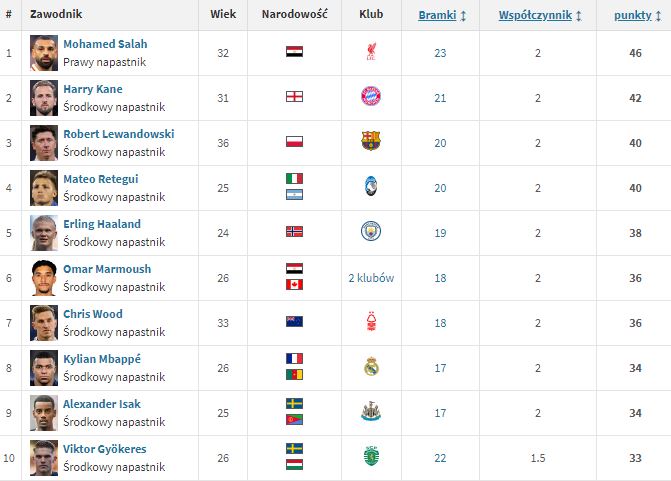Viewport: 671px width, 481px height.
Task: Click Salah's 23 goals link
Action: coord(440,52)
